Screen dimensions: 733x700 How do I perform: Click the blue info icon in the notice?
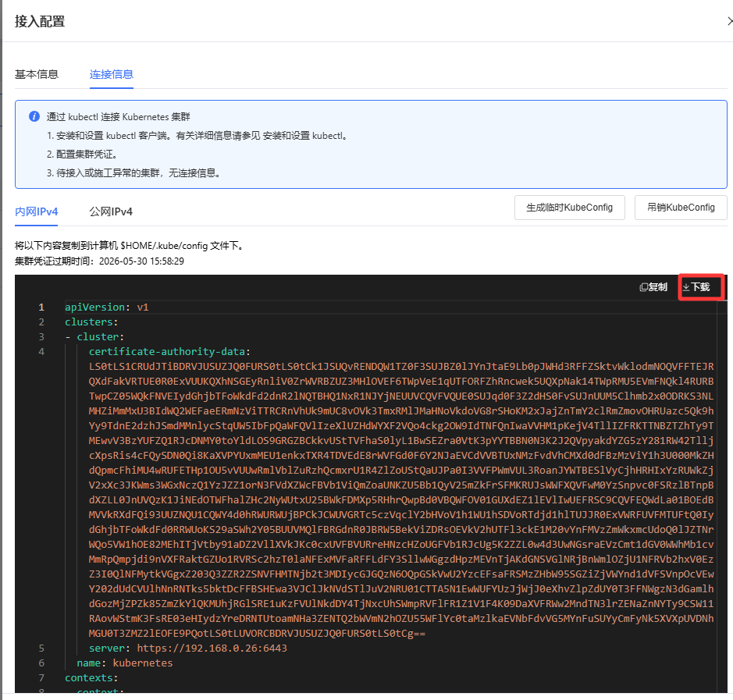tap(34, 116)
